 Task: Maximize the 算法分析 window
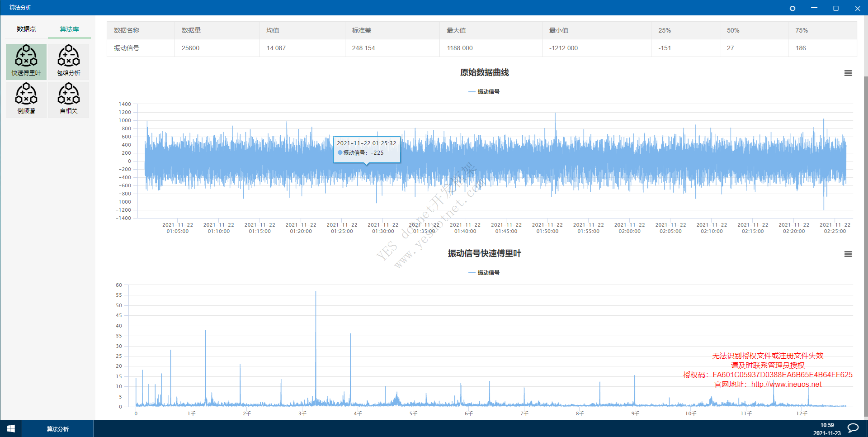[836, 8]
